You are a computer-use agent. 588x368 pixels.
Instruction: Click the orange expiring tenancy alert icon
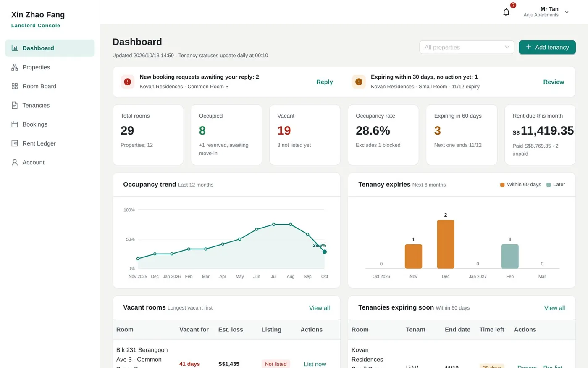[359, 82]
